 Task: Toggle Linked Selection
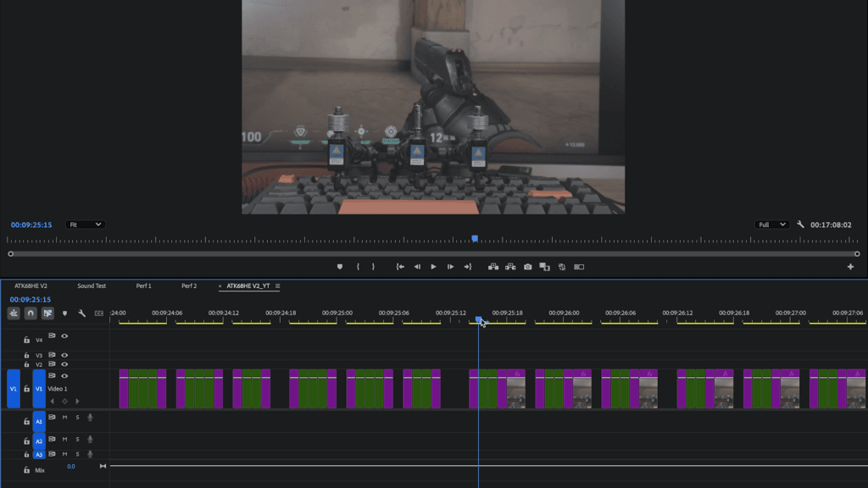point(47,313)
